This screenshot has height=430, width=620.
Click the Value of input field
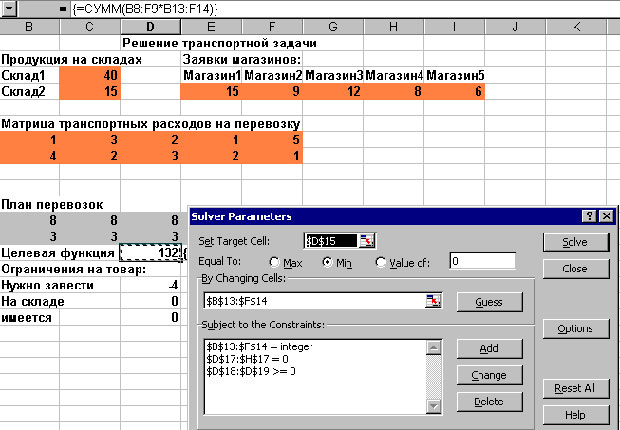[x=482, y=261]
